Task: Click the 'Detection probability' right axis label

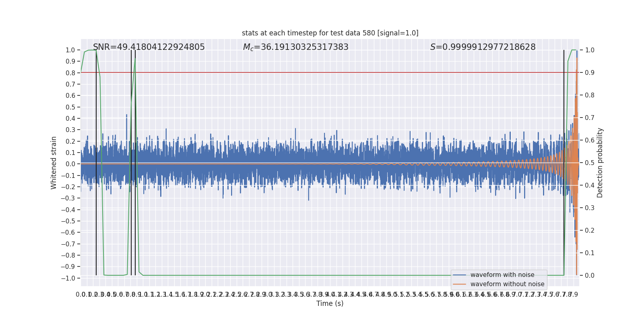Action: click(600, 163)
